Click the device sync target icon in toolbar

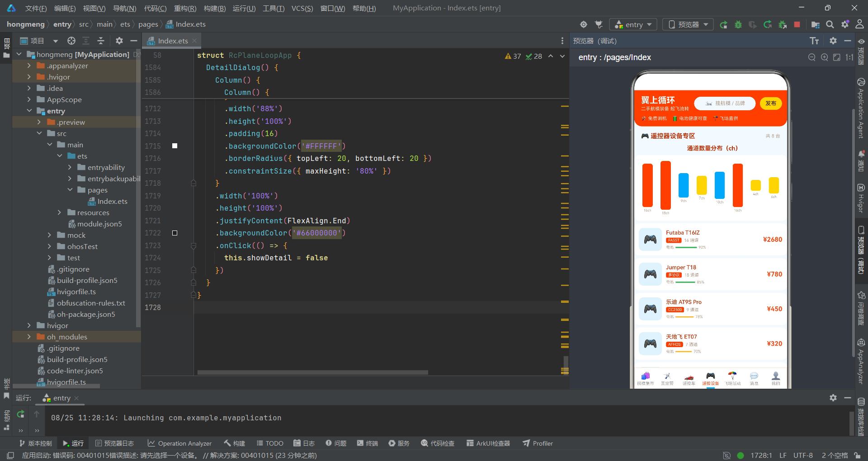click(584, 24)
